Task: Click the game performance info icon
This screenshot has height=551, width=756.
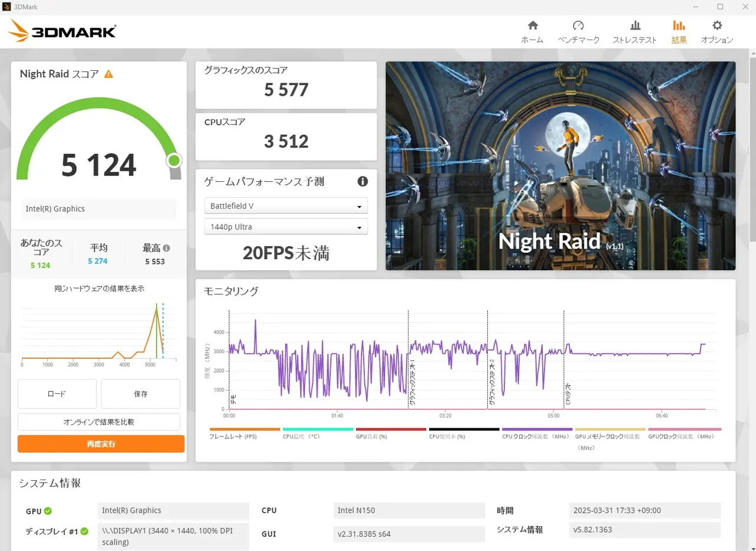Action: (363, 181)
